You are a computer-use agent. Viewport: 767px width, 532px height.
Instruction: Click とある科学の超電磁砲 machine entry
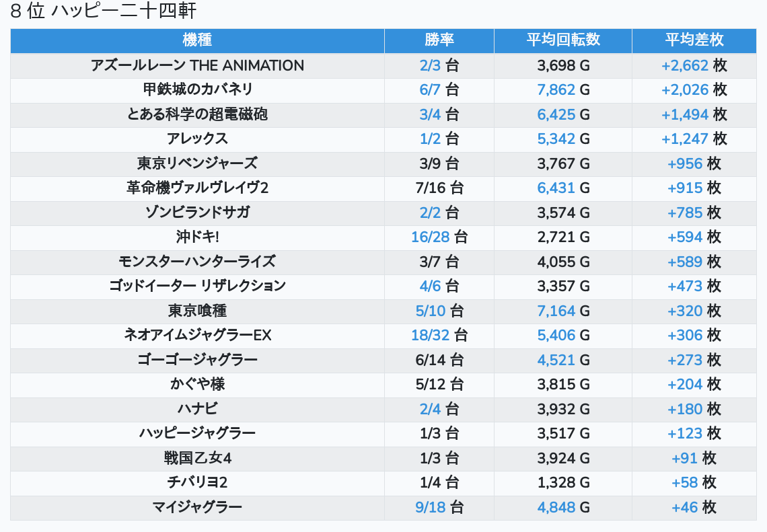pyautogui.click(x=197, y=114)
